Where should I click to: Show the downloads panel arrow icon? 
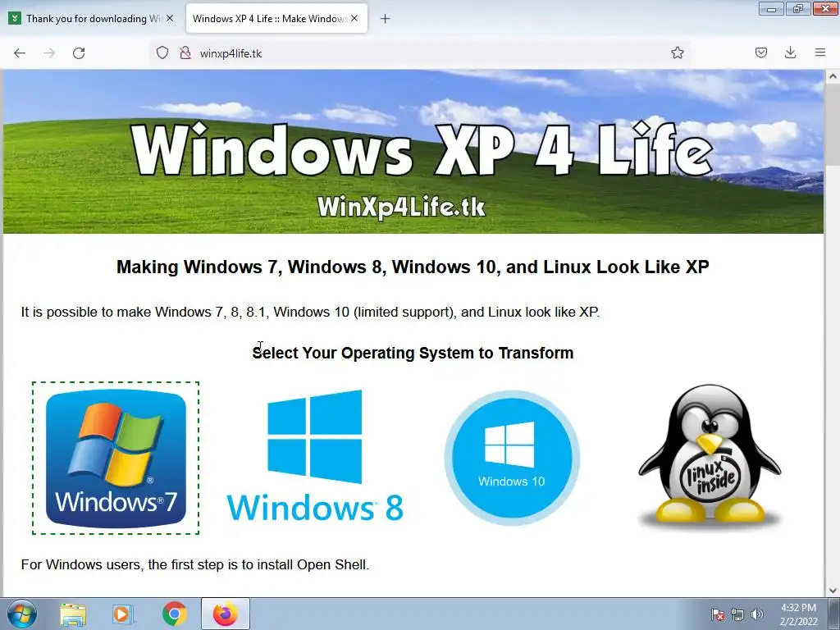tap(790, 52)
